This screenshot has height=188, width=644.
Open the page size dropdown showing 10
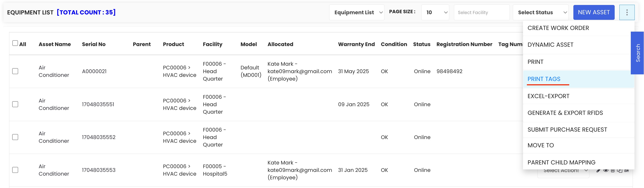[x=435, y=12]
